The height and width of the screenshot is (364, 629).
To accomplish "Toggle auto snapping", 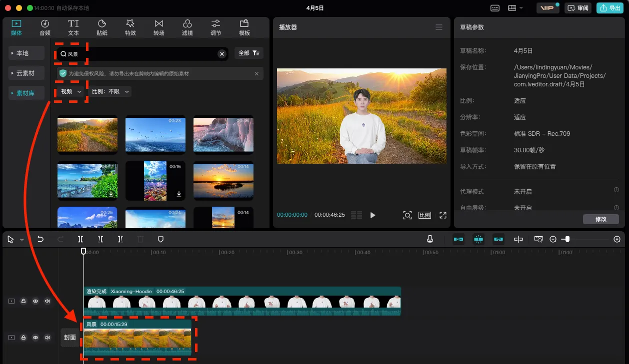I will coord(478,239).
